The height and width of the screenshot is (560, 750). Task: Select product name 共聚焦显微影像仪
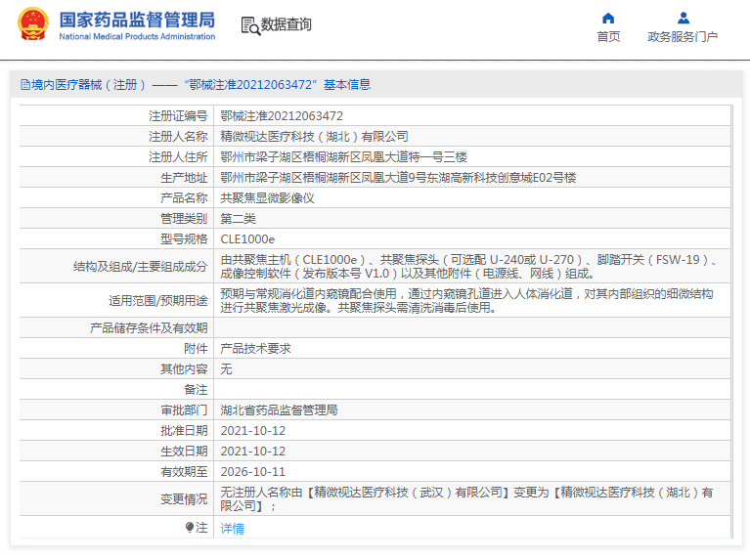point(267,198)
